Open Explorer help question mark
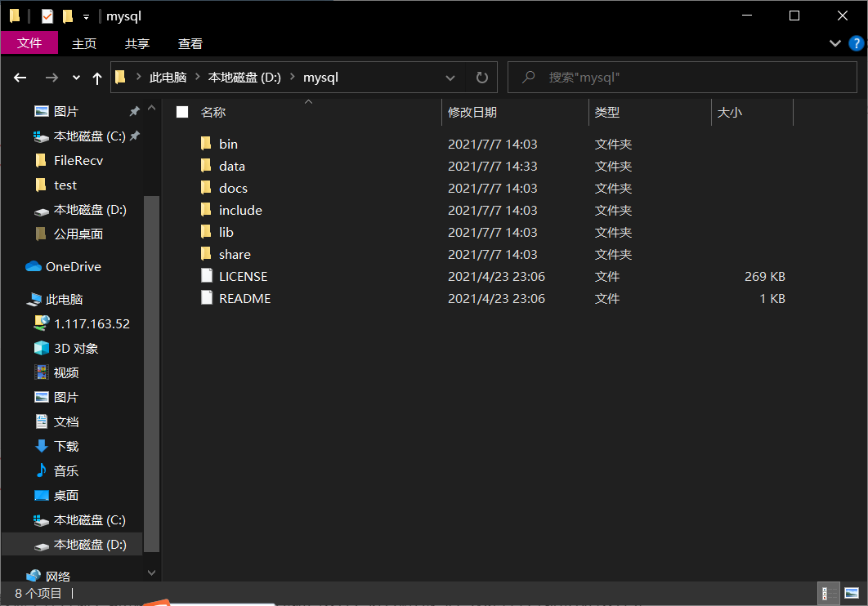Viewport: 868px width, 606px height. tap(856, 43)
